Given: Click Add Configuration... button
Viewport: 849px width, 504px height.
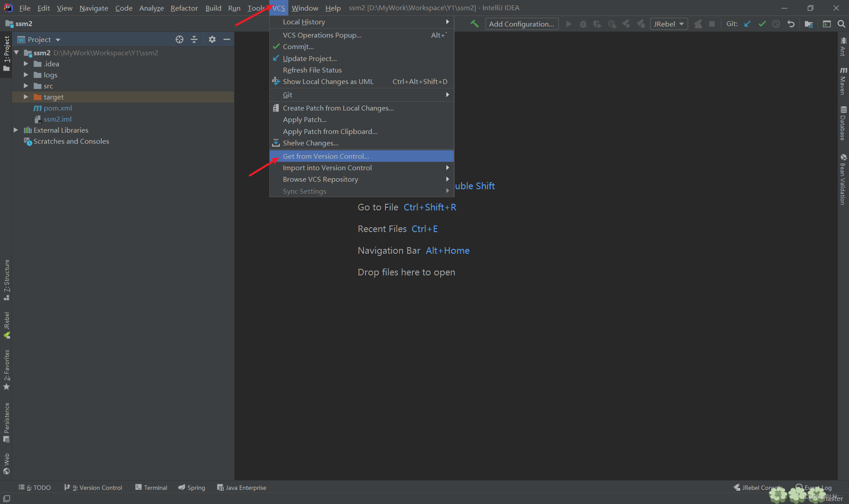Looking at the screenshot, I should (522, 24).
